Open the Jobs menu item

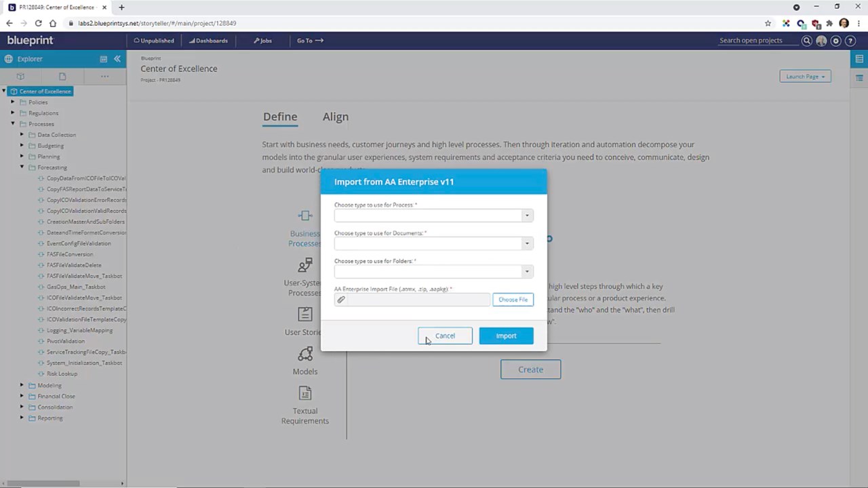click(x=262, y=41)
